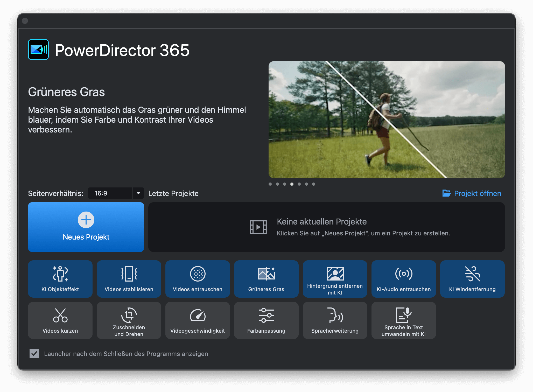The height and width of the screenshot is (392, 533).
Task: Open Sprache in Text umwandeln mit KI
Action: 404,320
